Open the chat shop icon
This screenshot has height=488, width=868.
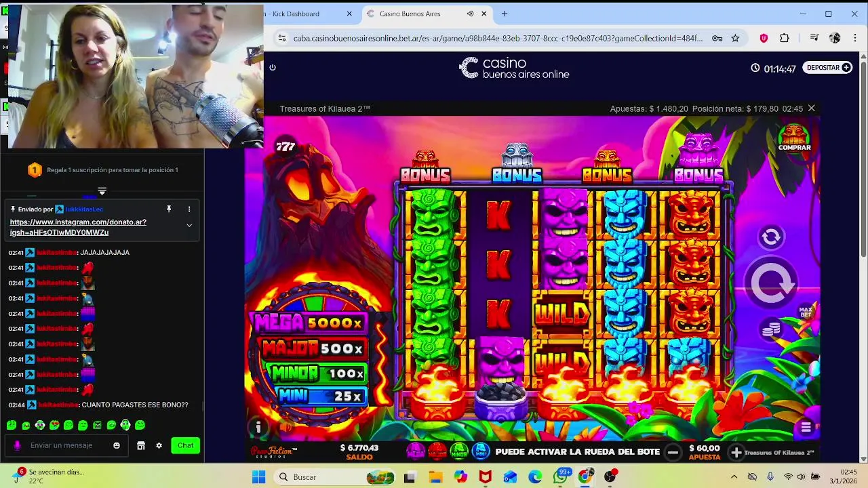pyautogui.click(x=141, y=445)
